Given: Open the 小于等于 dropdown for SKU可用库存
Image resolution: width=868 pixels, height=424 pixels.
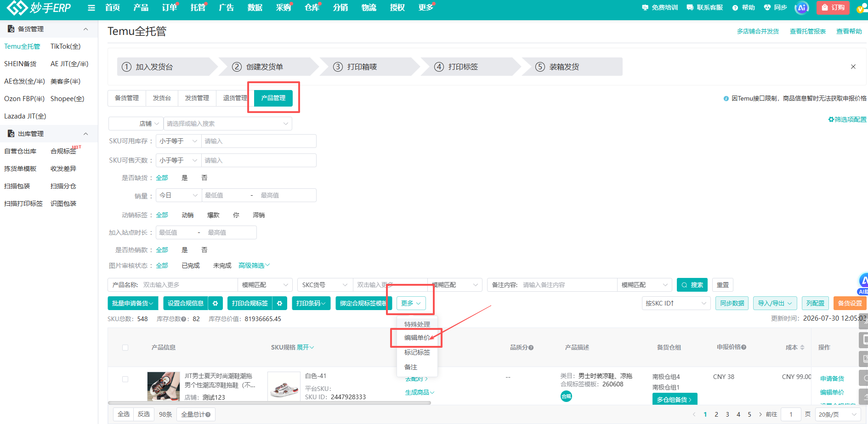Looking at the screenshot, I should [179, 141].
